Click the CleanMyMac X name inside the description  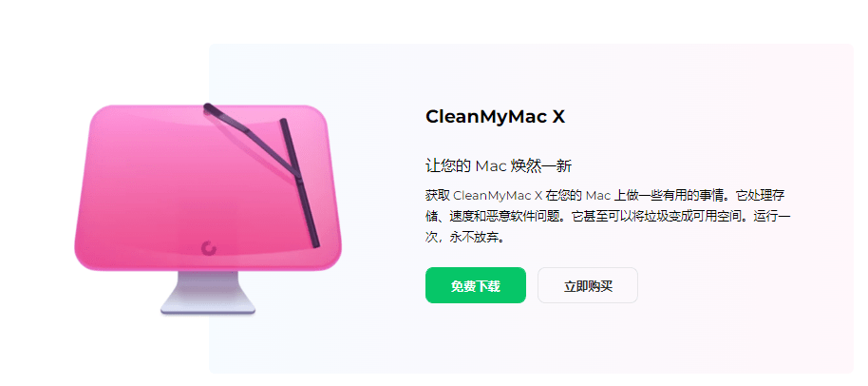(x=498, y=196)
